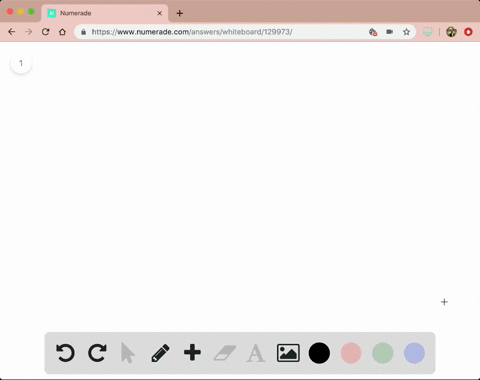View site security lock info

click(83, 32)
